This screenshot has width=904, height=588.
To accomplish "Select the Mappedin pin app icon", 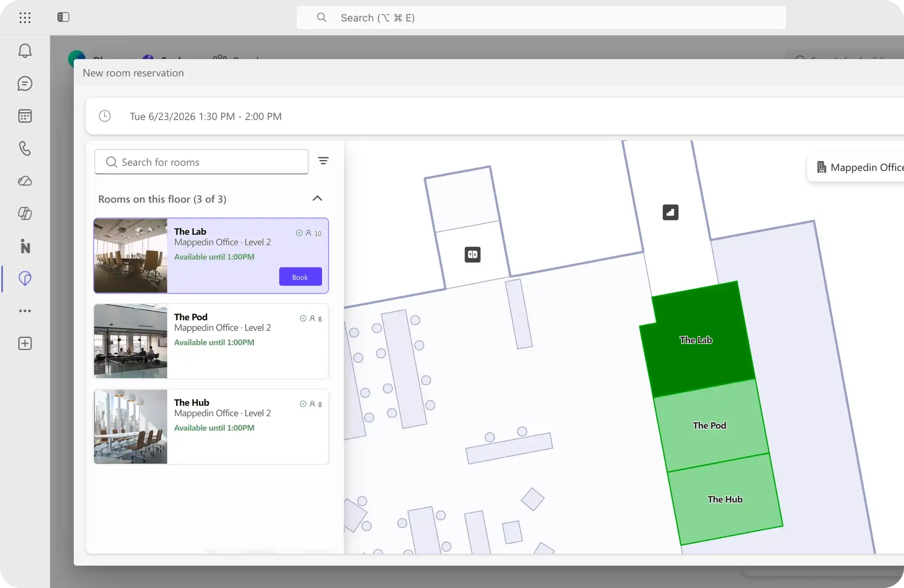I will point(25,278).
